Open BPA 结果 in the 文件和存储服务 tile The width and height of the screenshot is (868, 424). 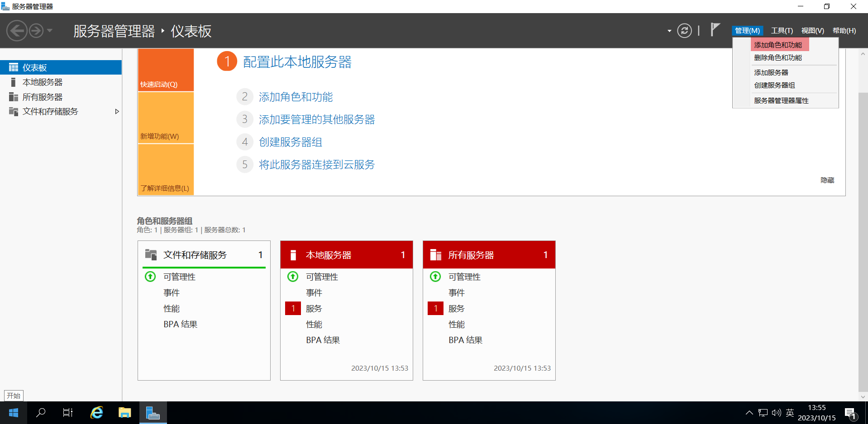click(x=180, y=324)
